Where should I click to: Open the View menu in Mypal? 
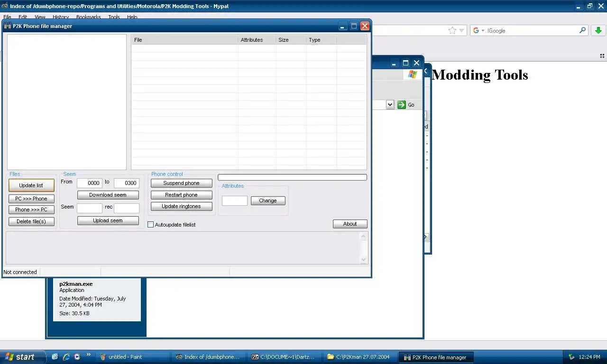pos(40,17)
